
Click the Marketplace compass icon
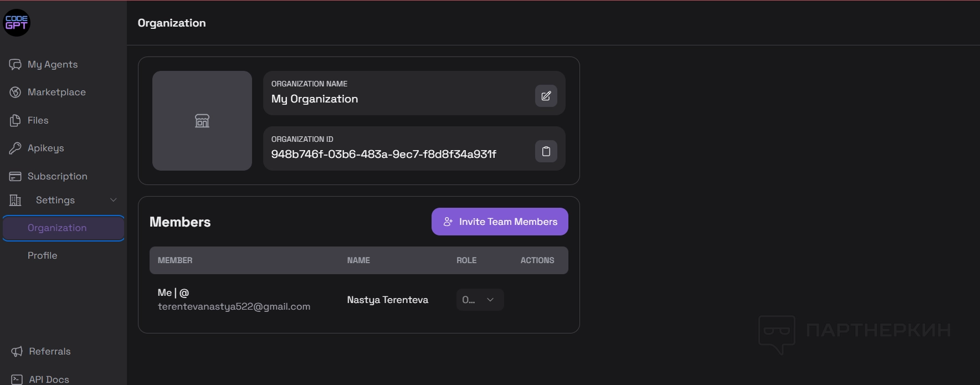(x=16, y=93)
